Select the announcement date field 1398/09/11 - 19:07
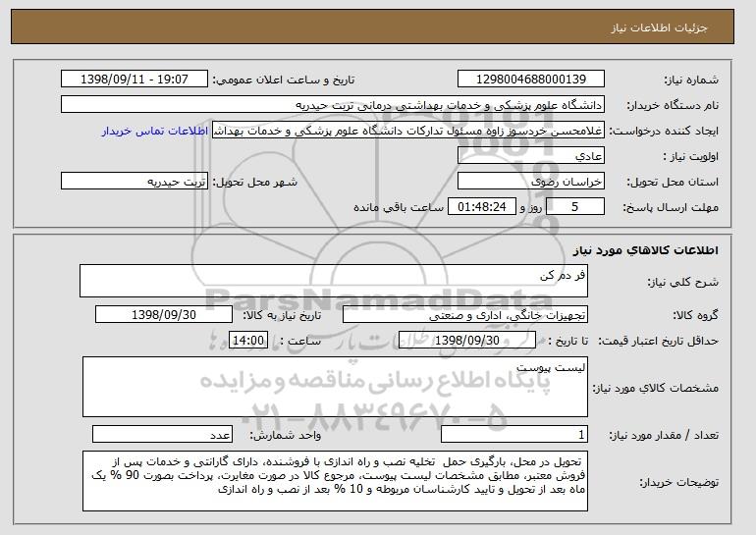Viewport: 756px width, 535px height. pos(135,80)
